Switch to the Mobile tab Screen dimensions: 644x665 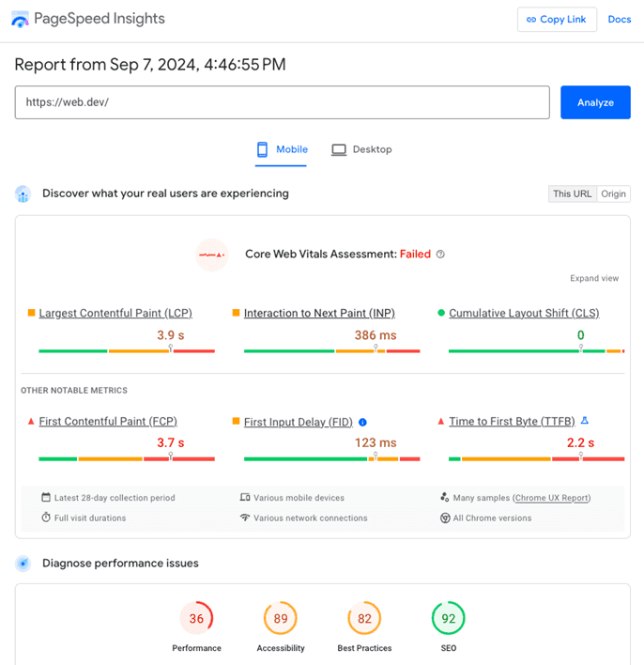pyautogui.click(x=281, y=149)
